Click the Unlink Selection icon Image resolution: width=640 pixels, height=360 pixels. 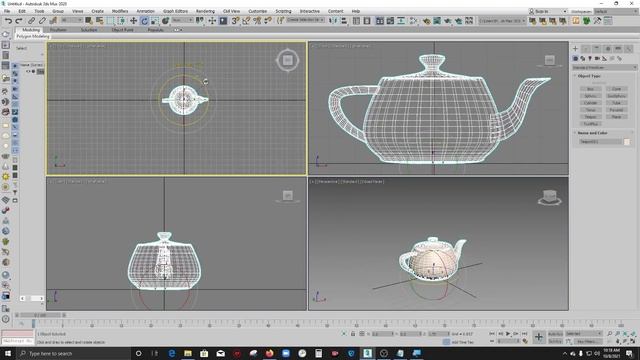click(42, 20)
